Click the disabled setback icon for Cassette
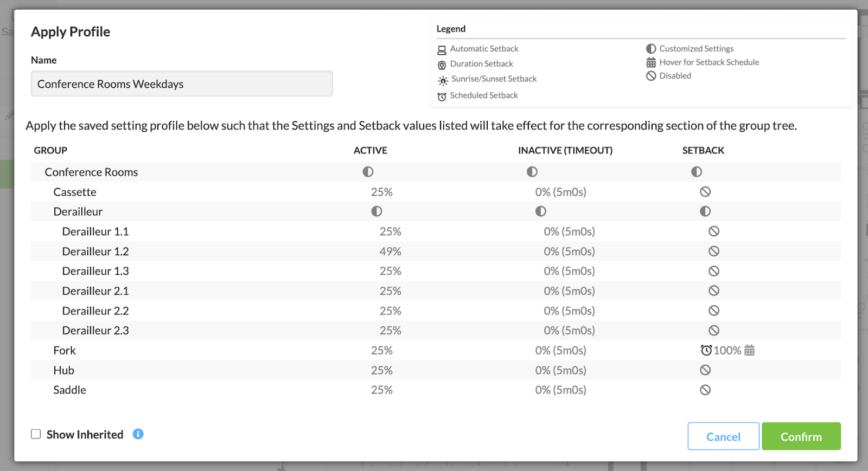Viewport: 868px width, 471px height. coord(705,192)
